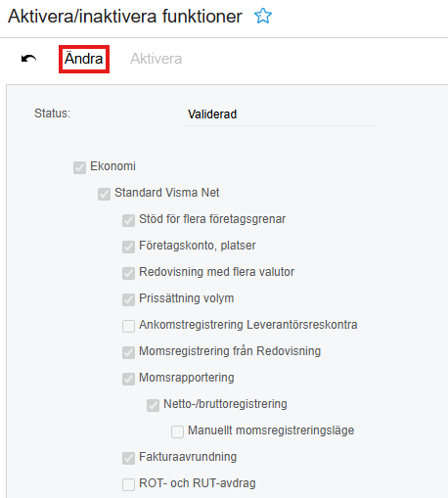Add page to favorites with star icon
This screenshot has height=498, width=448.
(x=263, y=16)
